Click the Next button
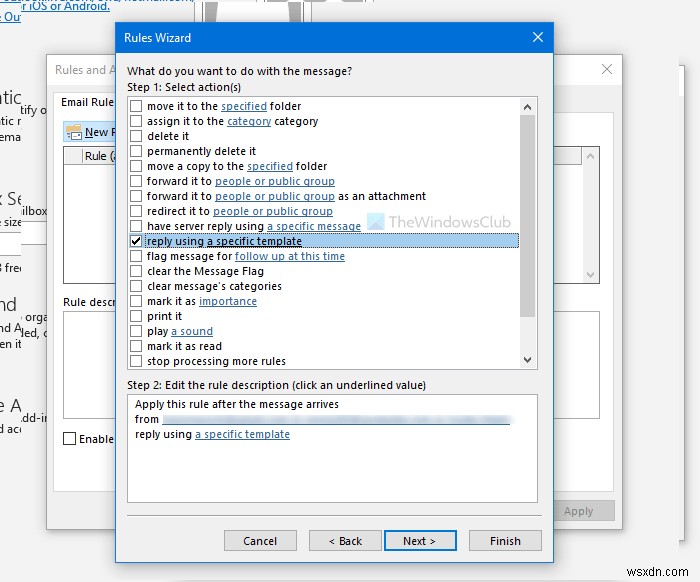Screen dimensions: 700x582 [420, 541]
